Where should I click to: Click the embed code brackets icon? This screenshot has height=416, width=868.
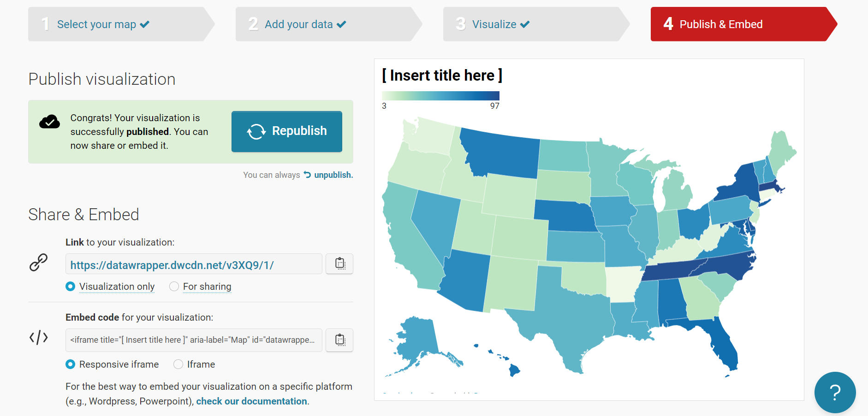pyautogui.click(x=39, y=338)
